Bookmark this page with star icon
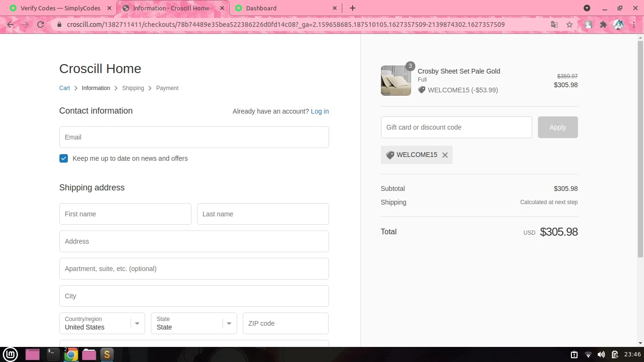Viewport: 644px width, 362px height. click(570, 25)
